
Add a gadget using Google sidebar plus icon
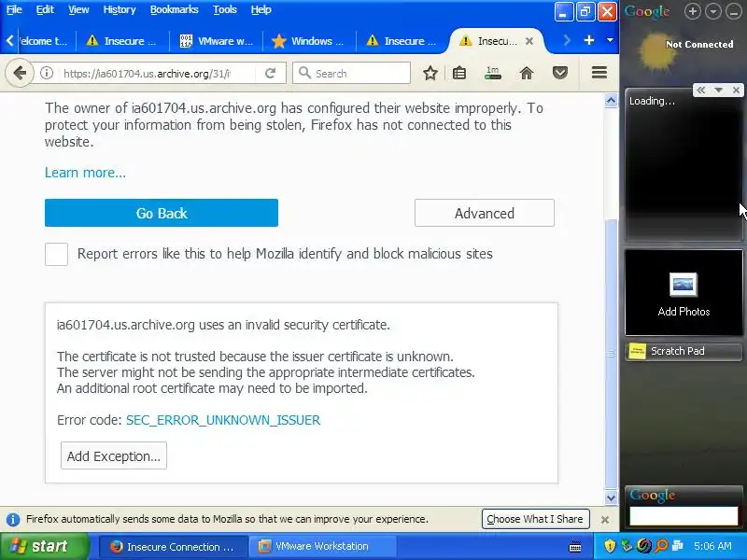[x=693, y=11]
